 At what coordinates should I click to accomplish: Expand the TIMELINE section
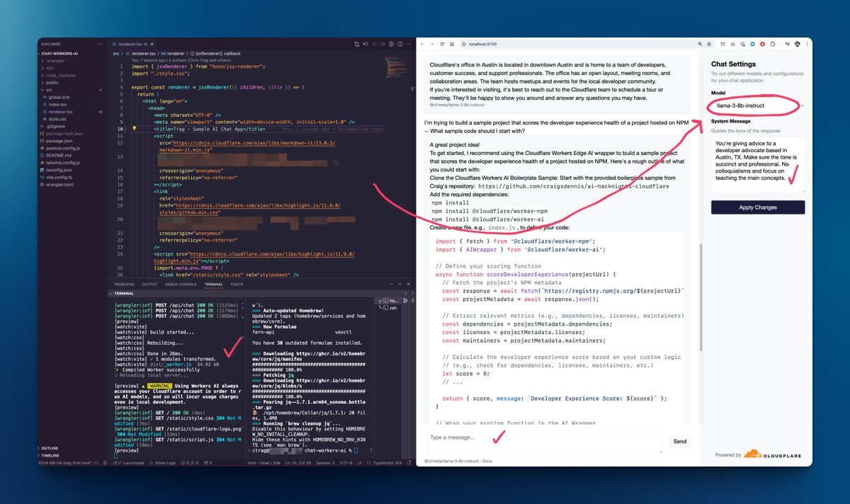(x=51, y=455)
